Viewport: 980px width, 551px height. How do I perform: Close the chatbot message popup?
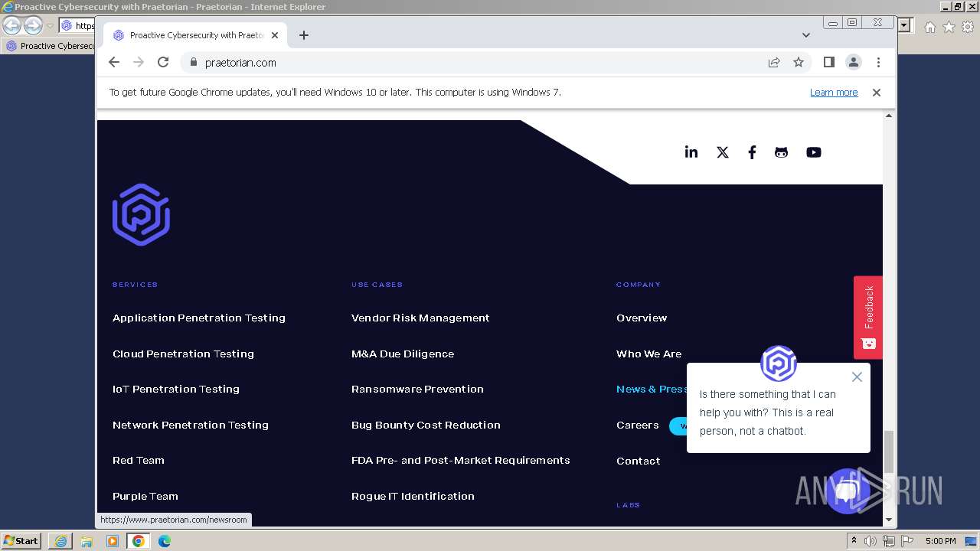(857, 377)
